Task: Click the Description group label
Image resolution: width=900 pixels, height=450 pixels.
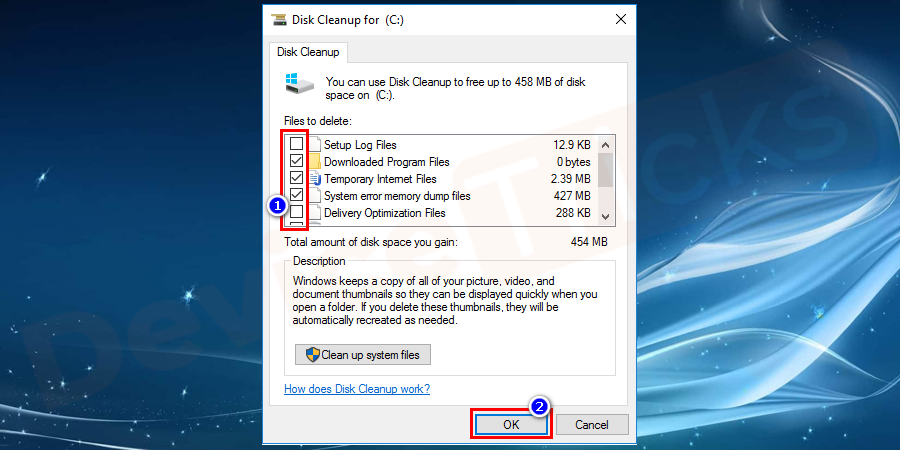Action: [x=319, y=261]
